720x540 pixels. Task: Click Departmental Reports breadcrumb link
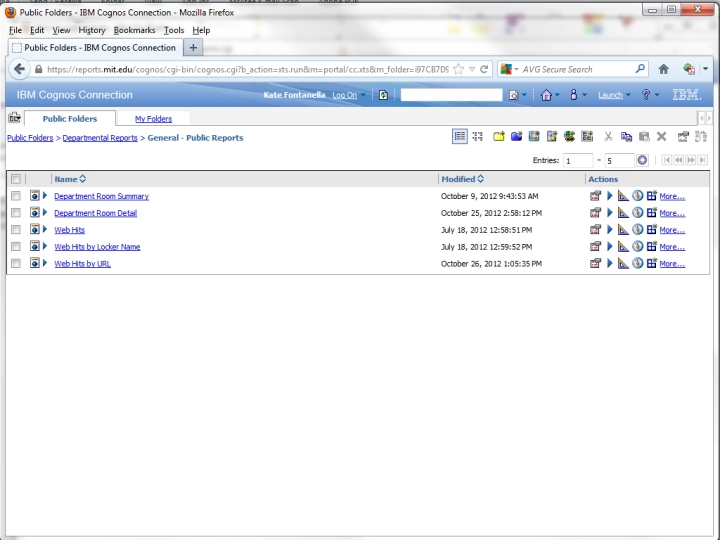click(x=100, y=138)
